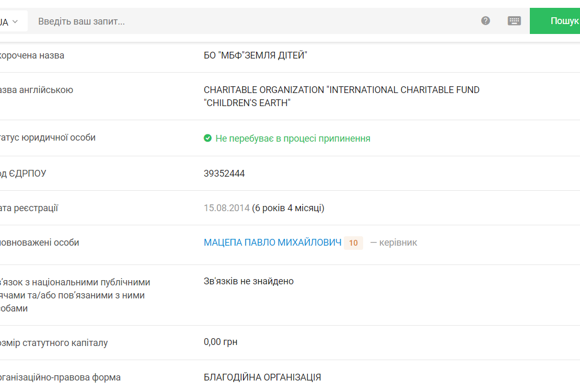Click registration date 15.08.2014
Screen dimensions: 580x392
click(227, 208)
